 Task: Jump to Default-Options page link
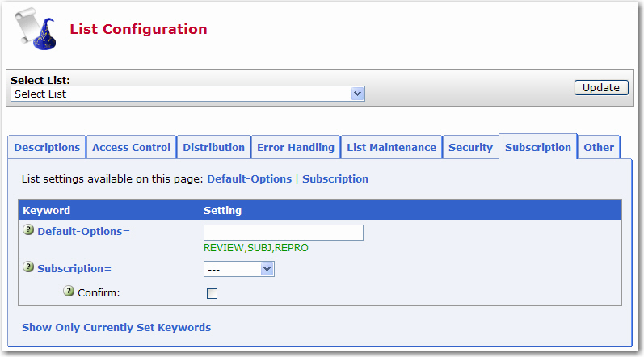pos(250,179)
